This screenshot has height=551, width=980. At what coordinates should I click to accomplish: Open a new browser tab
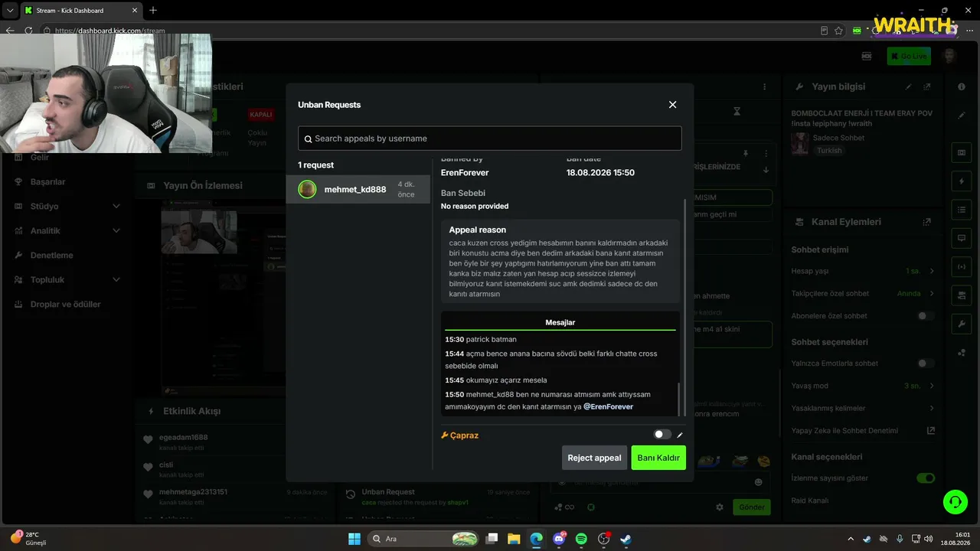click(x=153, y=10)
